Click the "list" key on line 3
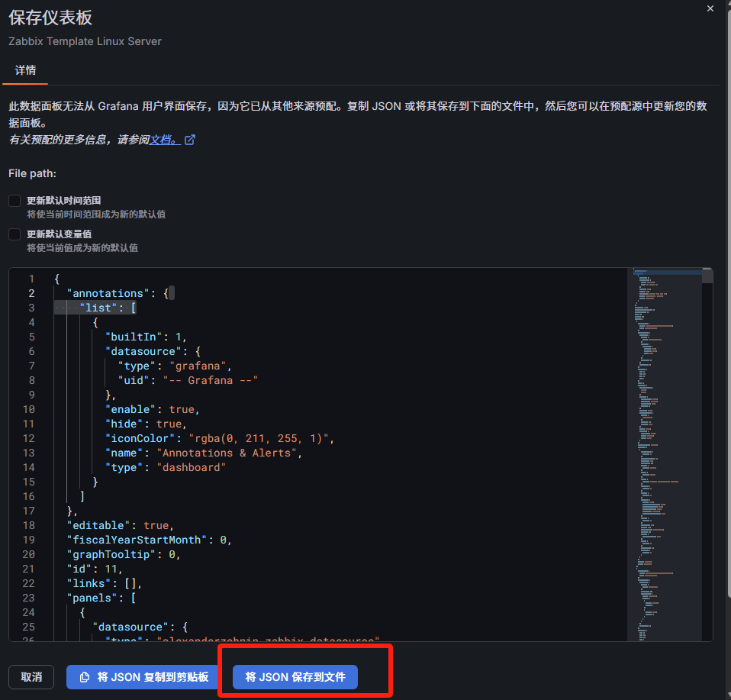The width and height of the screenshot is (731, 700). point(98,308)
